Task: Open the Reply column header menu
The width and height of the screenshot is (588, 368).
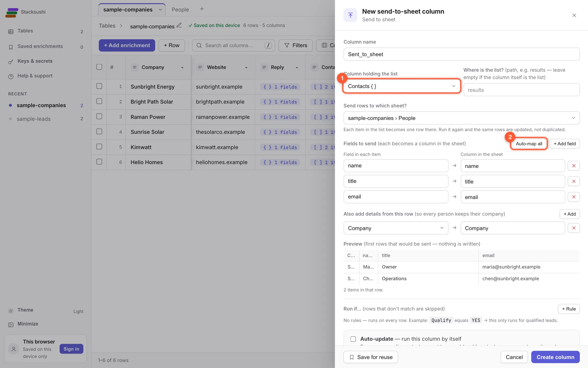Action: 297,68
